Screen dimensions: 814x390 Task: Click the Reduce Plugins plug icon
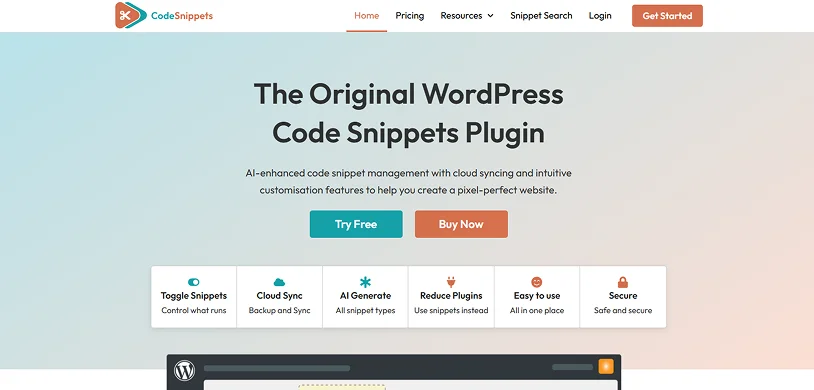pos(451,282)
